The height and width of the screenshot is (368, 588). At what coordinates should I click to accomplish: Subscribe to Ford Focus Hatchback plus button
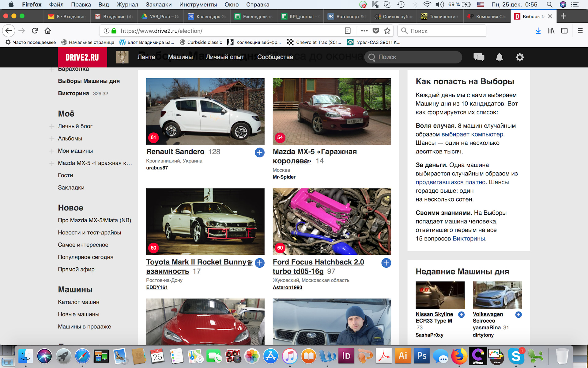tap(386, 263)
